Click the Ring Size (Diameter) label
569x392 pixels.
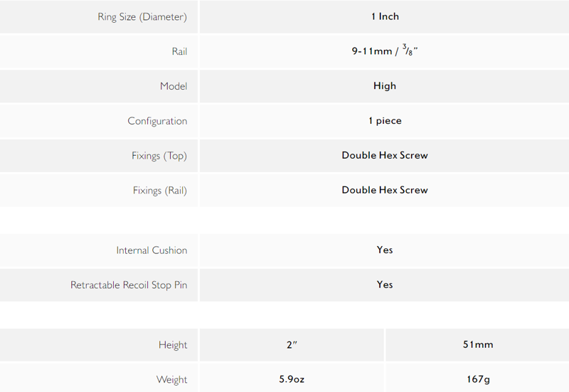[x=142, y=16]
